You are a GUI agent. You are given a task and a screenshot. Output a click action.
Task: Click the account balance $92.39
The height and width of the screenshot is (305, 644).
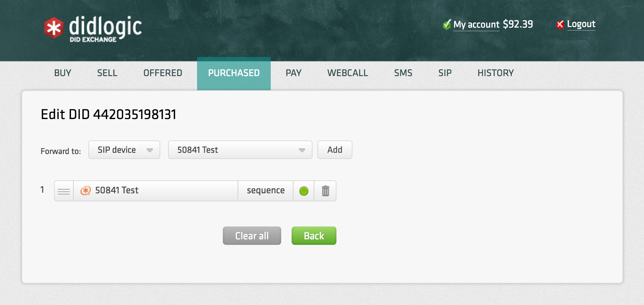[518, 24]
